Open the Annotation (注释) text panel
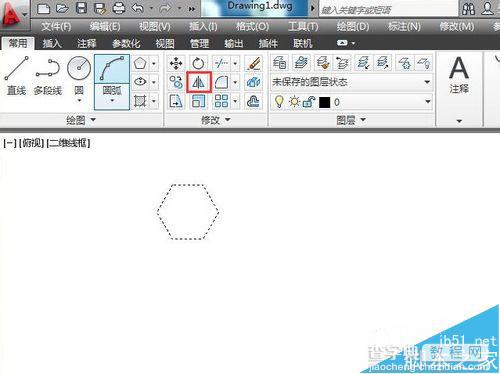Screen dimensions: 500x374 (x=459, y=75)
